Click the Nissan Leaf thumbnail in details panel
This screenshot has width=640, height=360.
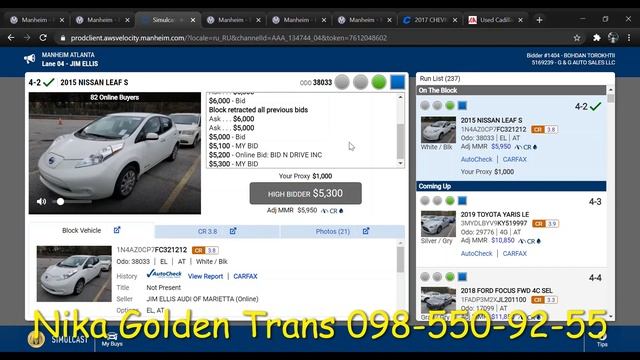pyautogui.click(x=74, y=273)
